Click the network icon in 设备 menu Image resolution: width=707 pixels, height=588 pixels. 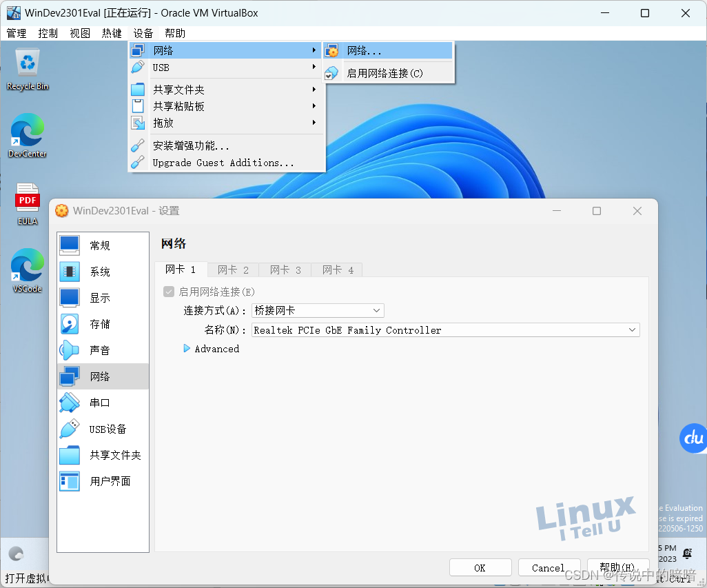[x=138, y=50]
